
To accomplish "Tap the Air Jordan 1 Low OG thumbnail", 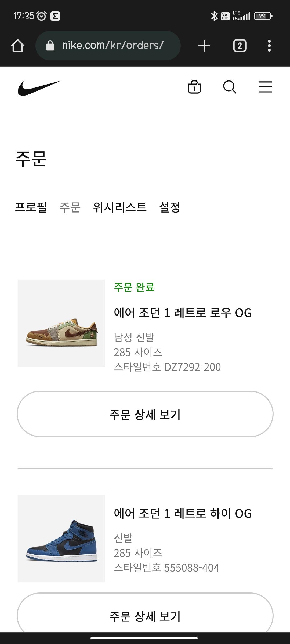I will tap(61, 323).
